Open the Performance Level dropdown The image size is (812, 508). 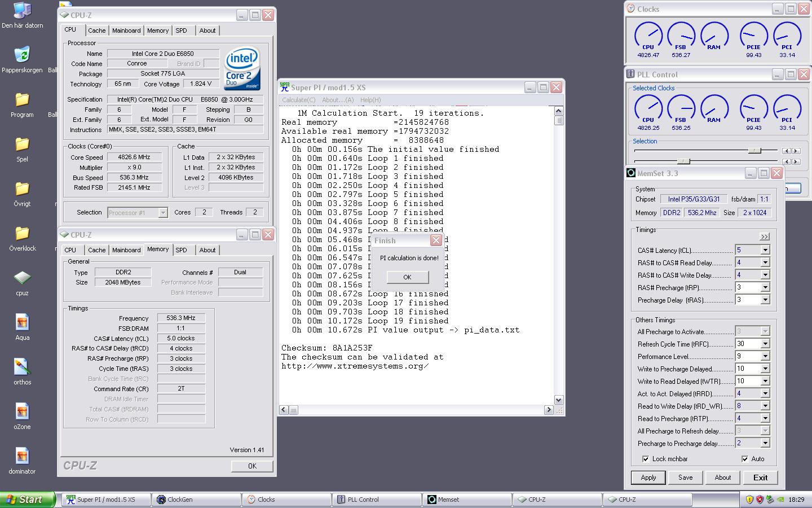tap(765, 356)
